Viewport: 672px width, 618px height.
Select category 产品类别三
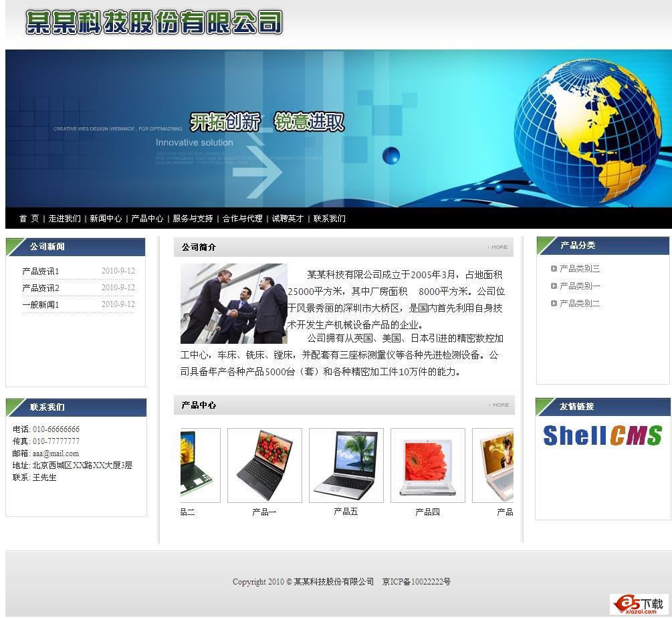coord(580,269)
